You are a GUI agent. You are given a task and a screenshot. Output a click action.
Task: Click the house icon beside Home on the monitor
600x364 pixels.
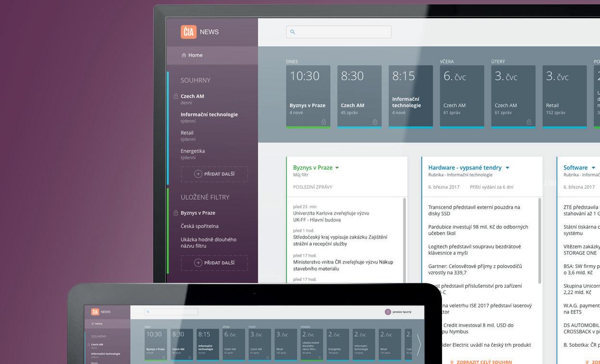[x=184, y=55]
